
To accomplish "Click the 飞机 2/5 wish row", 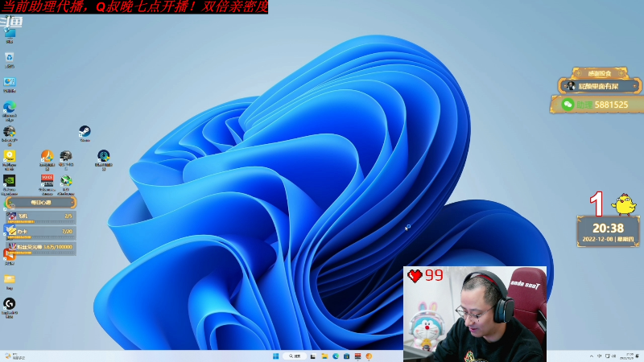I will (41, 216).
